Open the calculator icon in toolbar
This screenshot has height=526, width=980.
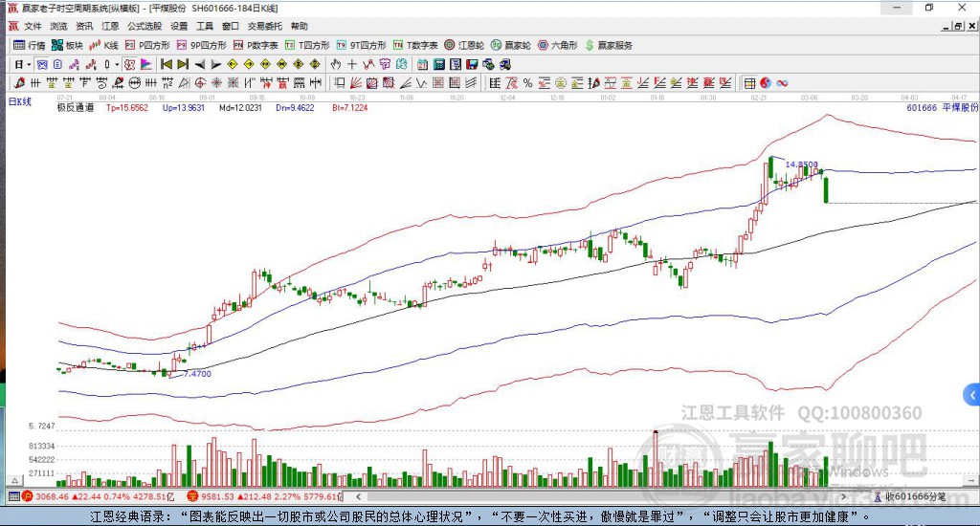click(438, 64)
